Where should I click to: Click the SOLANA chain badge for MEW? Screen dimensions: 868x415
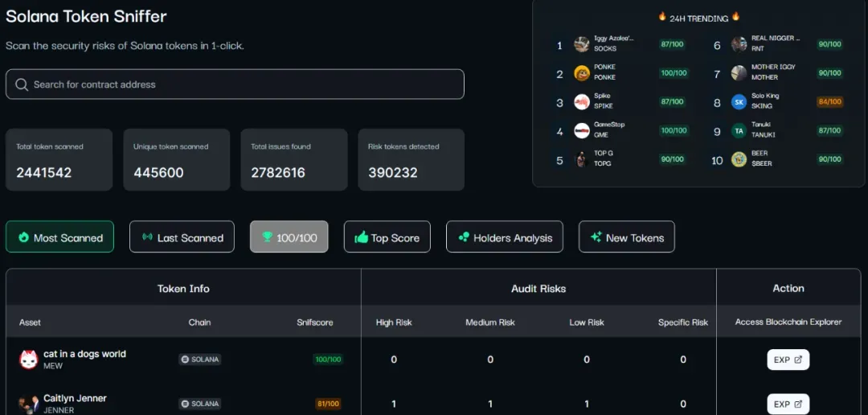tap(200, 359)
